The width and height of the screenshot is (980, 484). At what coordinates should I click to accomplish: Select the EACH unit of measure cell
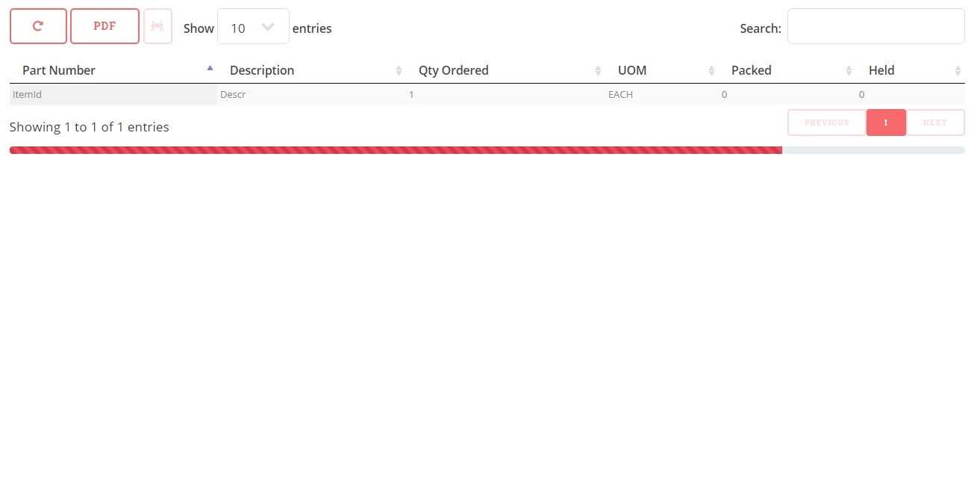click(x=662, y=95)
